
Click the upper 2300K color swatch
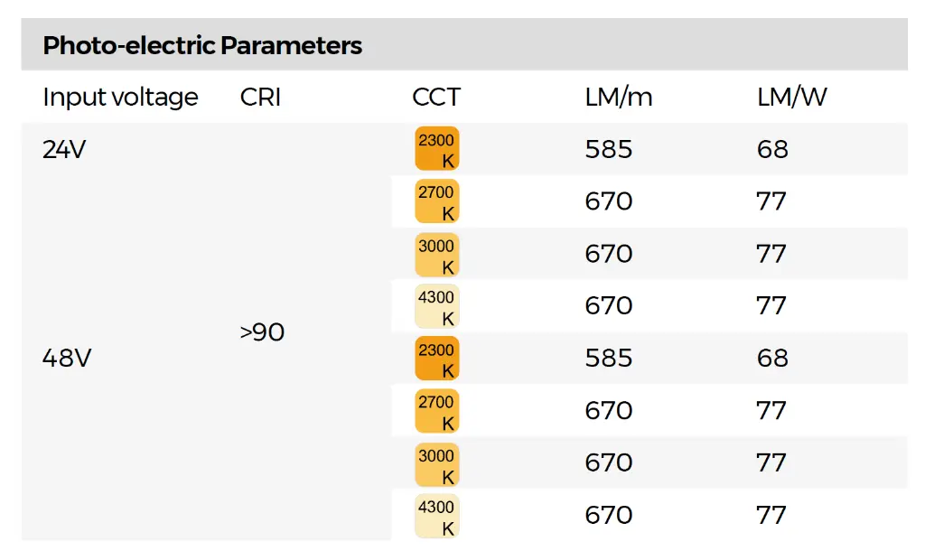(437, 149)
